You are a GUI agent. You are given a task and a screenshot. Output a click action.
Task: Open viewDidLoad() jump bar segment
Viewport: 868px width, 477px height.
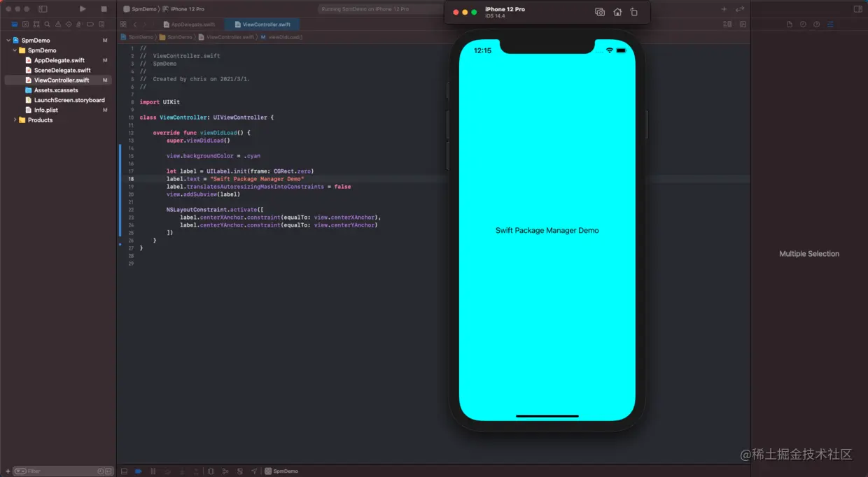click(x=281, y=36)
